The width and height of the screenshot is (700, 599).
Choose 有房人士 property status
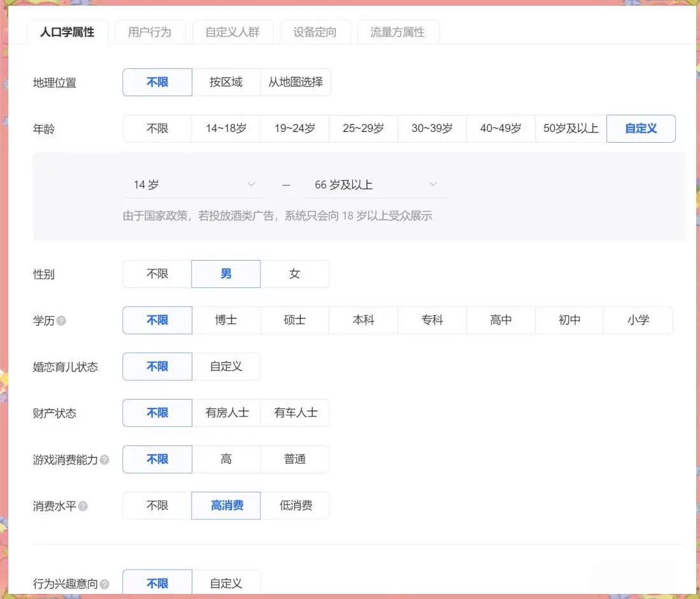point(226,413)
